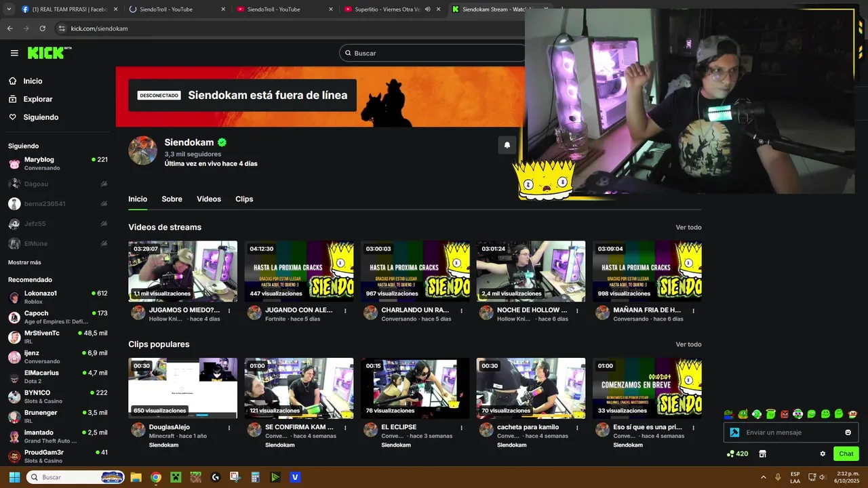Click the 420 channel points counter

tap(737, 454)
